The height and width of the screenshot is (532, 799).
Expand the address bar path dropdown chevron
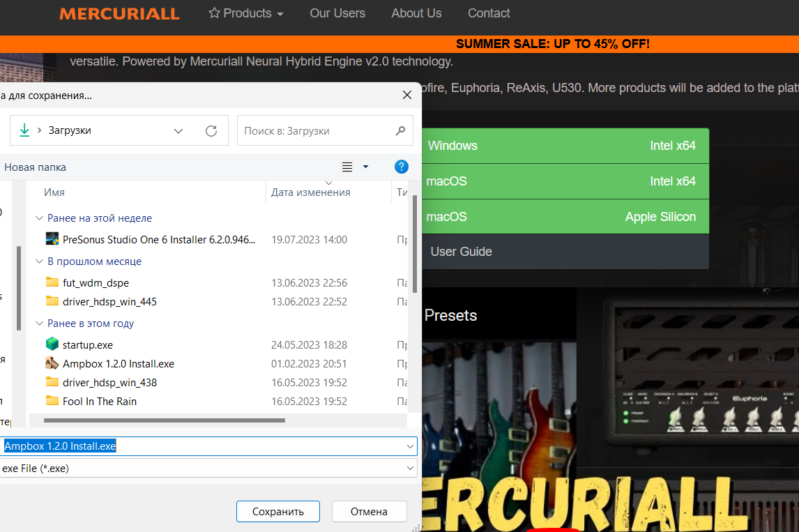178,131
